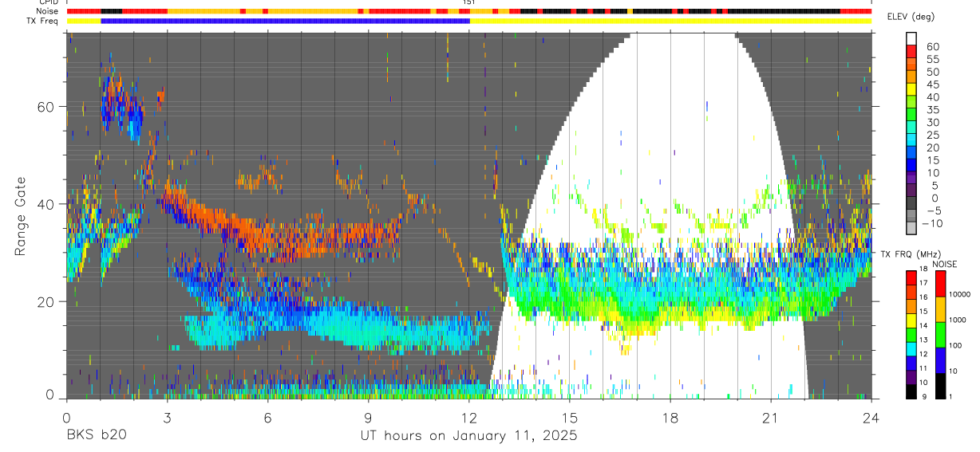This screenshot has width=980, height=452.
Task: Click the '35' label on the ELEV colorbar
Action: (x=932, y=110)
